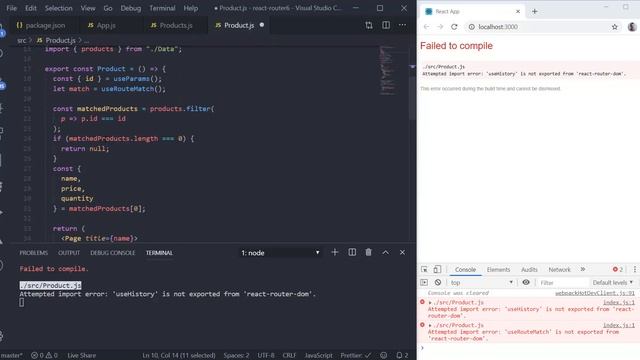Open a new browser tab
This screenshot has height=360, width=640.
point(535,11)
